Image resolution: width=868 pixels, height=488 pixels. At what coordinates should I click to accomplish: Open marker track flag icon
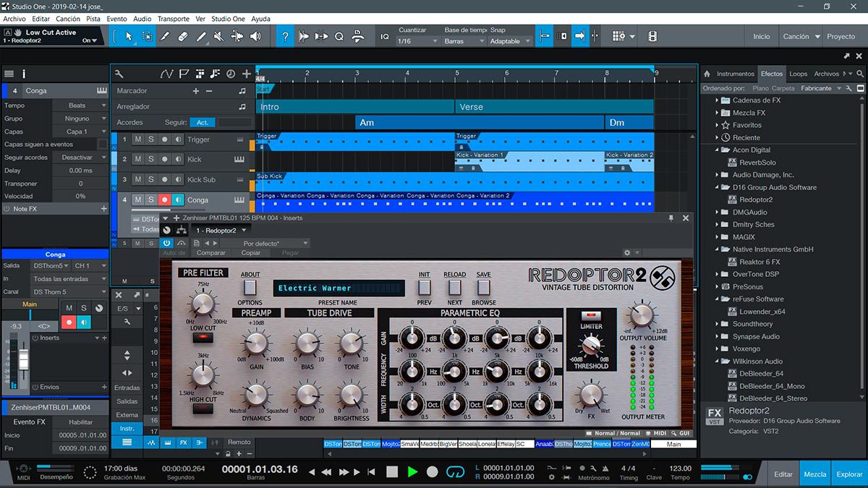click(x=184, y=73)
